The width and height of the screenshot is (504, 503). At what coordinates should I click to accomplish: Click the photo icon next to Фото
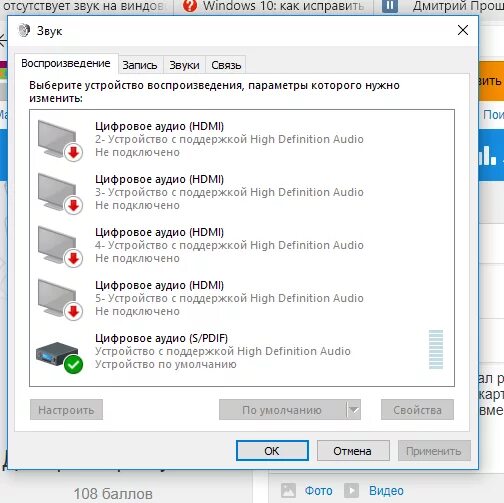click(x=288, y=490)
